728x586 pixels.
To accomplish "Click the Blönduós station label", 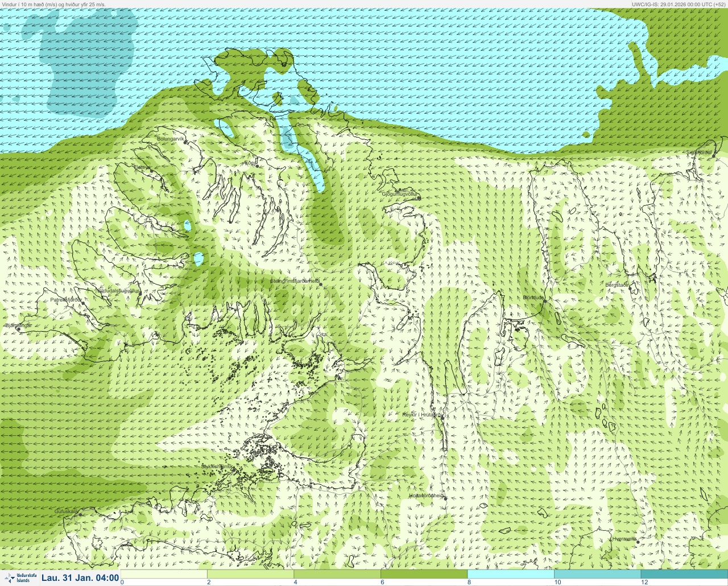I will coord(533,298).
